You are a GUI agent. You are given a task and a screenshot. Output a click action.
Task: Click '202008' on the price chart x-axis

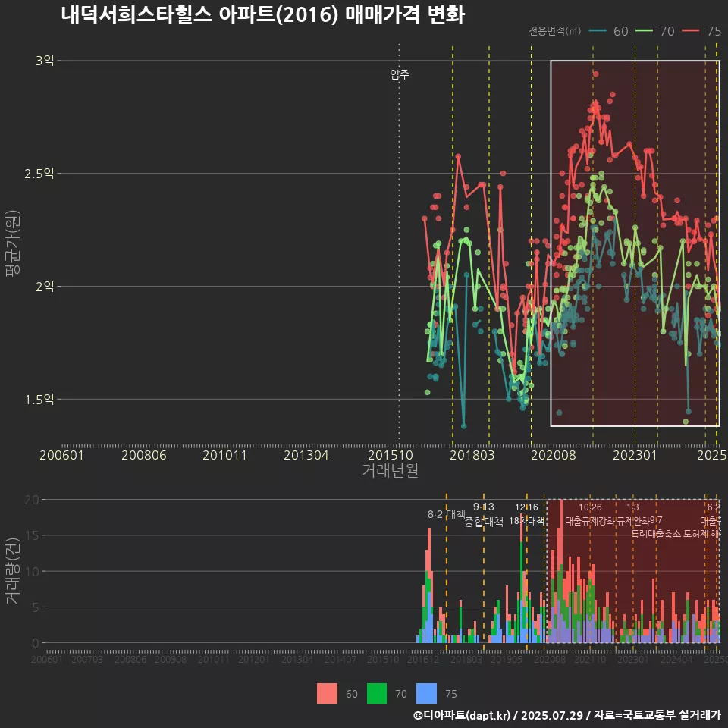click(x=554, y=455)
